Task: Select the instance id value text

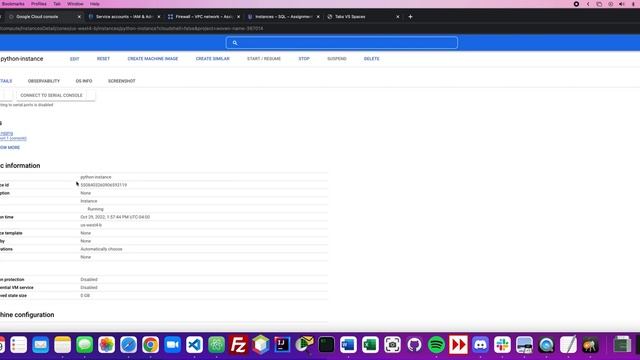Action: click(104, 185)
